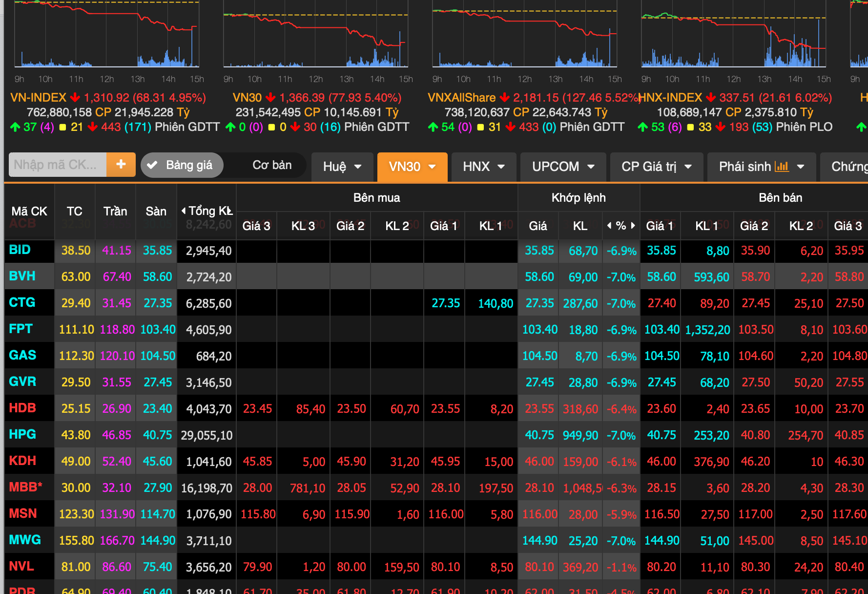Image resolution: width=868 pixels, height=594 pixels.
Task: Expand the UPCOM dropdown
Action: coord(563,167)
